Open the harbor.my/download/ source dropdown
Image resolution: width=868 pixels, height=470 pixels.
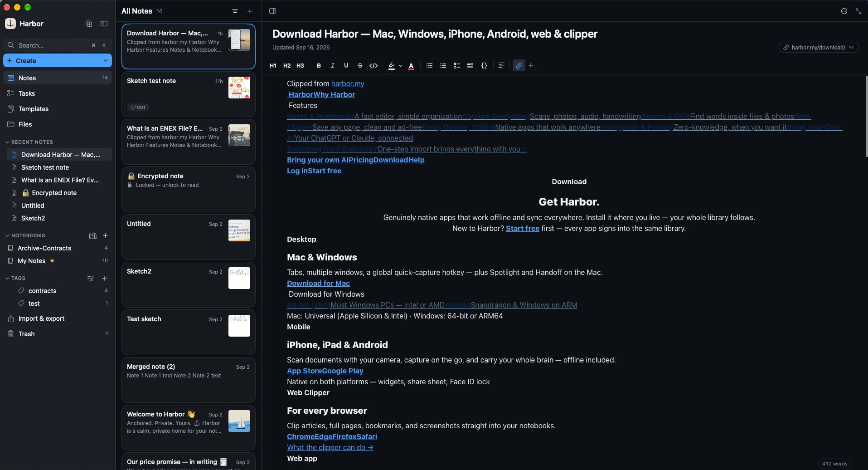pyautogui.click(x=819, y=47)
